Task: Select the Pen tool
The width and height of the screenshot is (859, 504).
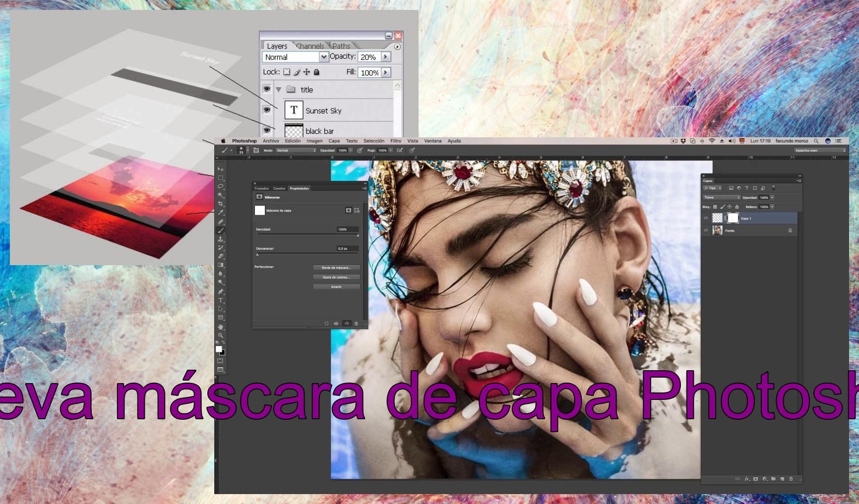Action: 221,291
